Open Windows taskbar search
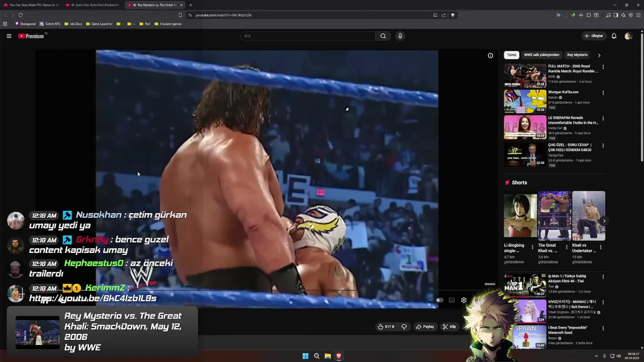 (x=316, y=356)
